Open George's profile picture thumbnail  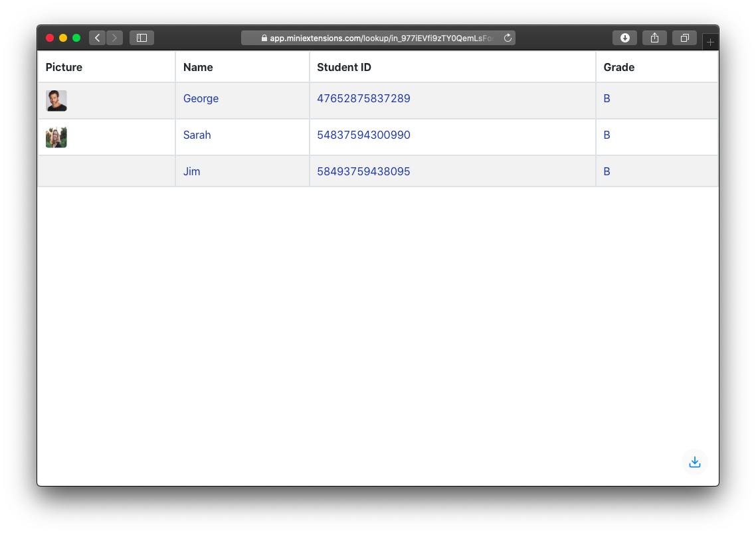point(56,101)
